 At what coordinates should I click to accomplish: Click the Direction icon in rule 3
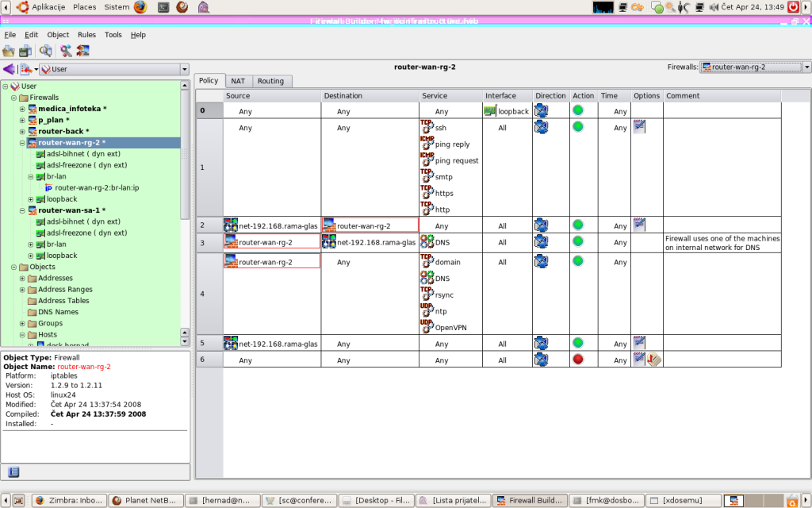(541, 241)
